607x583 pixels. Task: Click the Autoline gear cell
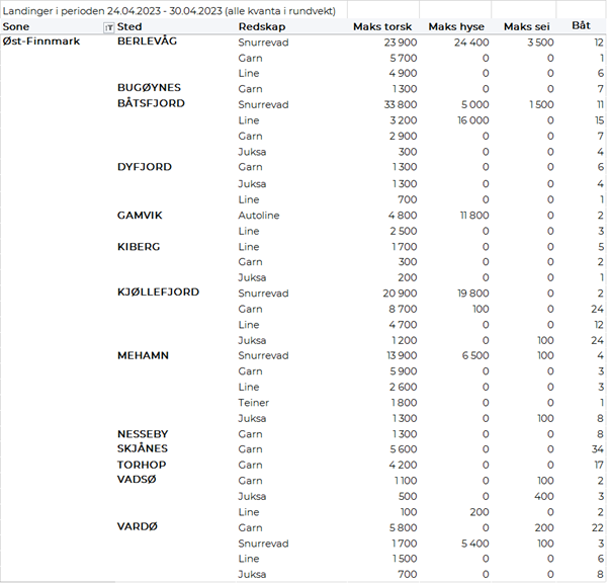point(259,215)
